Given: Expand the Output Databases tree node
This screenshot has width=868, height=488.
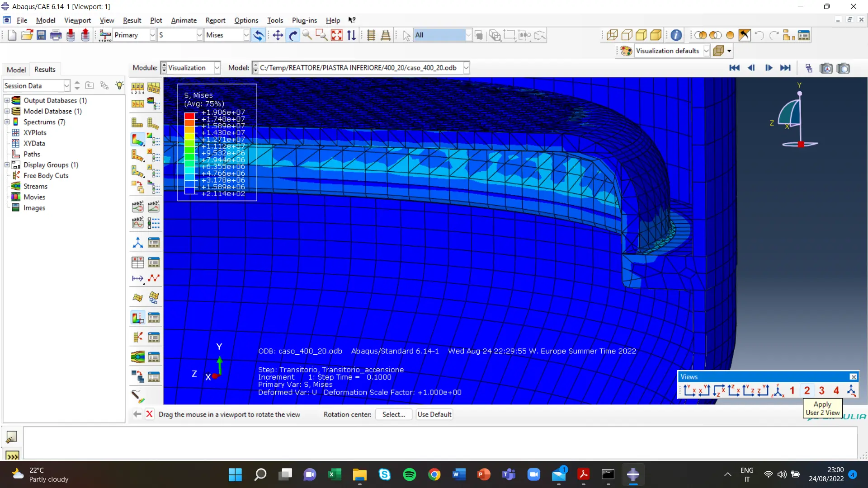Looking at the screenshot, I should pyautogui.click(x=7, y=100).
